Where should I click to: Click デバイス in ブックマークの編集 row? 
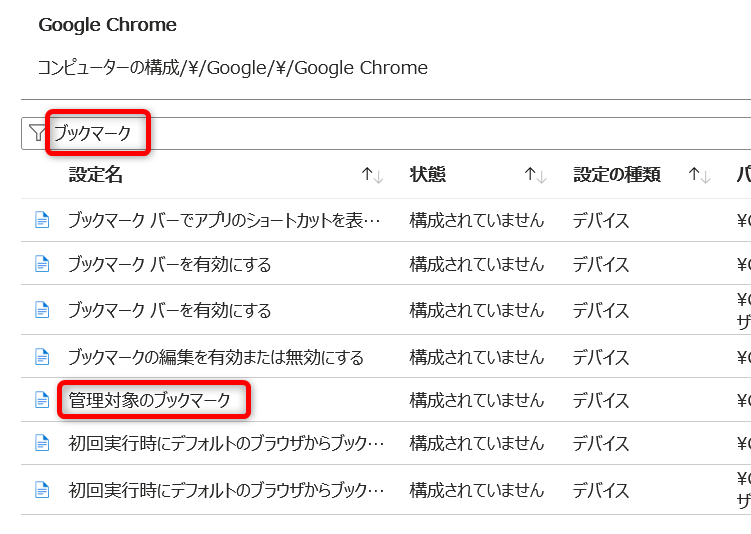[x=601, y=357]
